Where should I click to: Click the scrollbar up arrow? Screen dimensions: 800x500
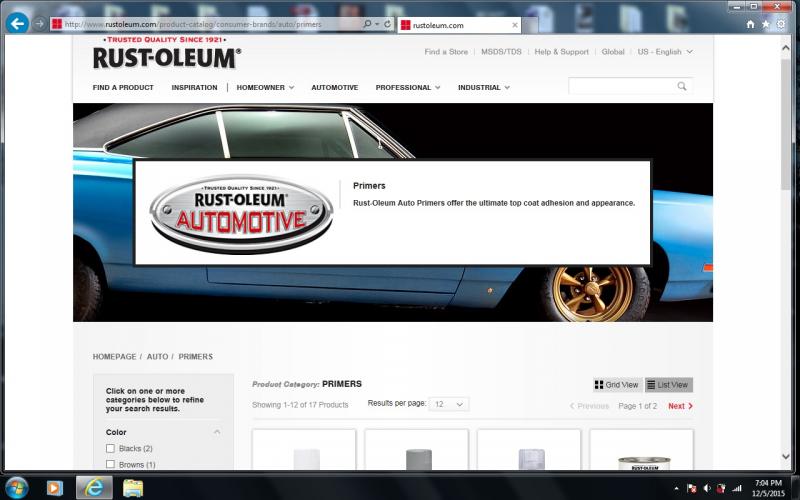click(786, 47)
